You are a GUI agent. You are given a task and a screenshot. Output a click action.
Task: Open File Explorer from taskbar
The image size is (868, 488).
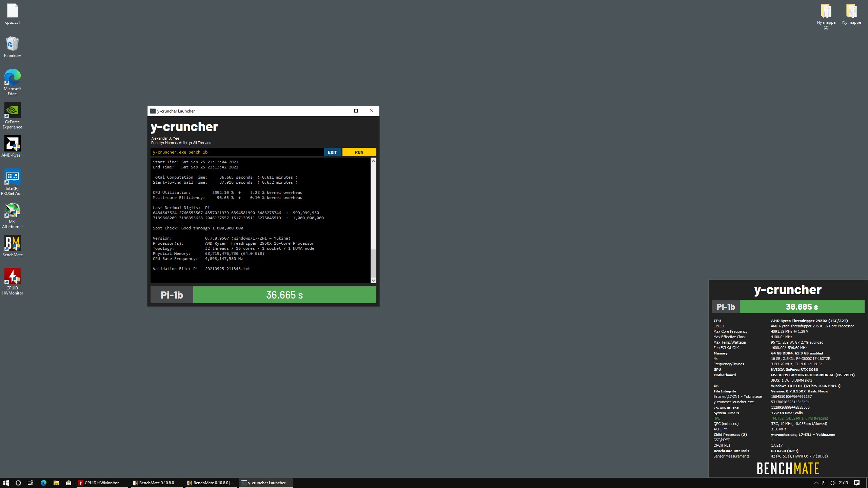(x=56, y=483)
